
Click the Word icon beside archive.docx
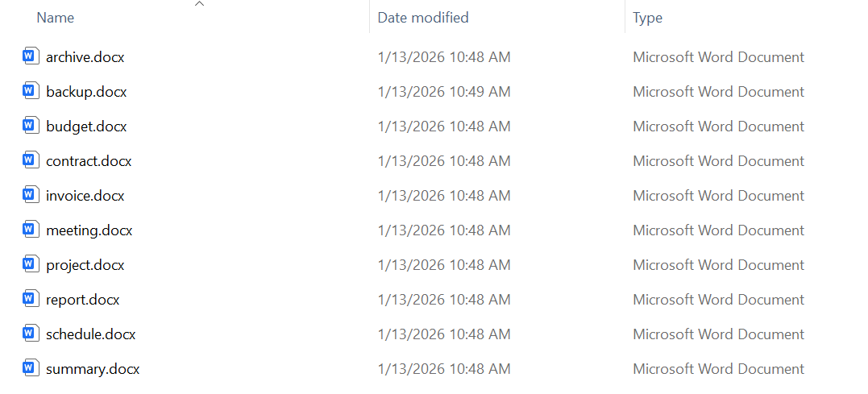31,56
